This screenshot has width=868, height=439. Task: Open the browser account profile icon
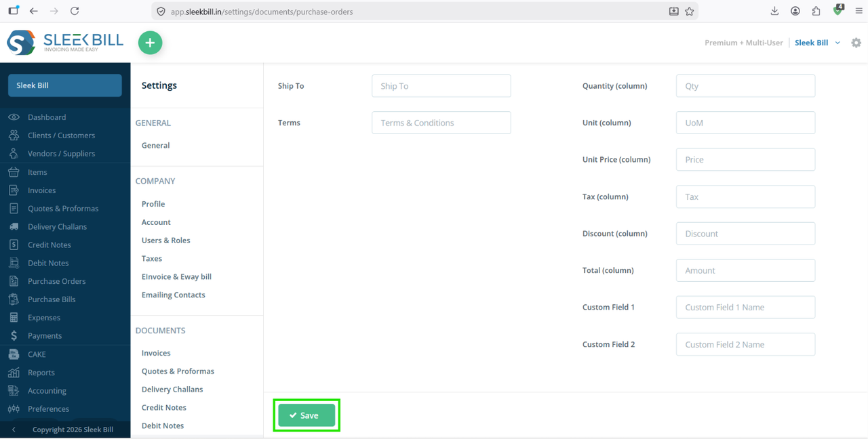pyautogui.click(x=795, y=11)
